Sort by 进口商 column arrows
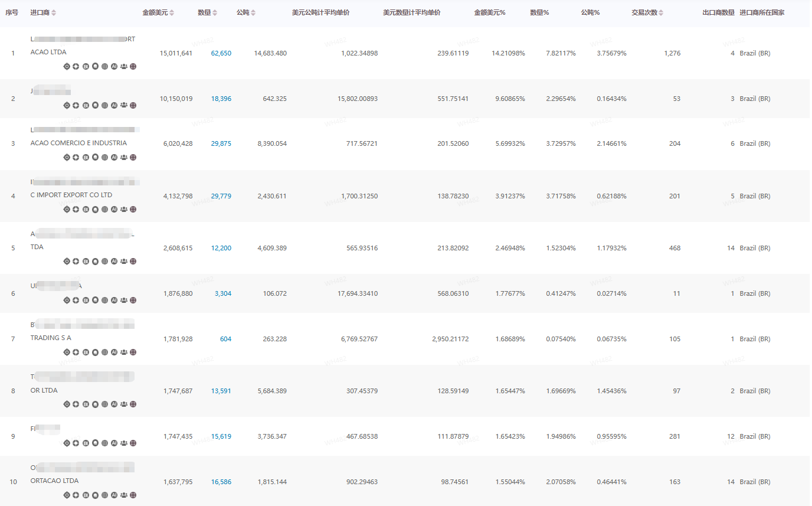 [54, 13]
